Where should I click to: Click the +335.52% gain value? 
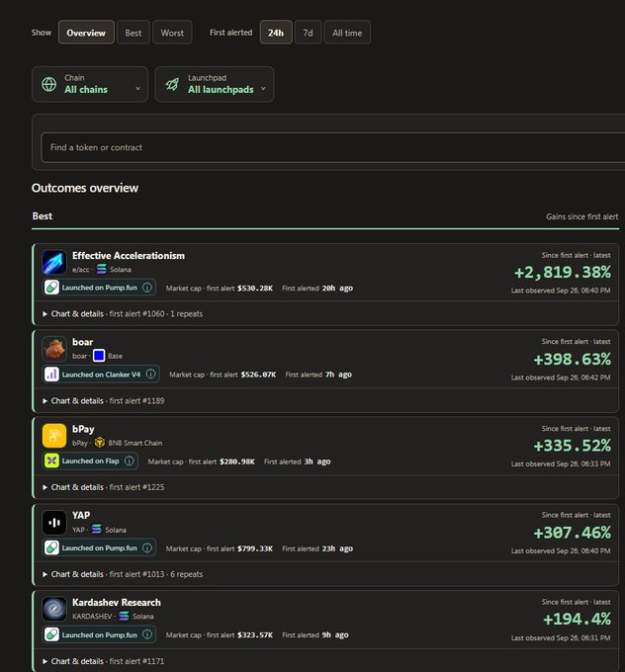point(572,446)
